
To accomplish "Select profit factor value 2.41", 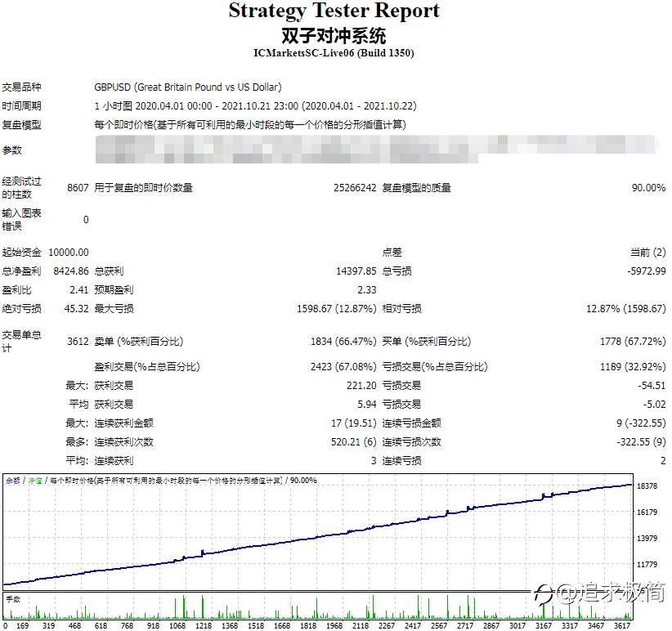I will 78,289.
